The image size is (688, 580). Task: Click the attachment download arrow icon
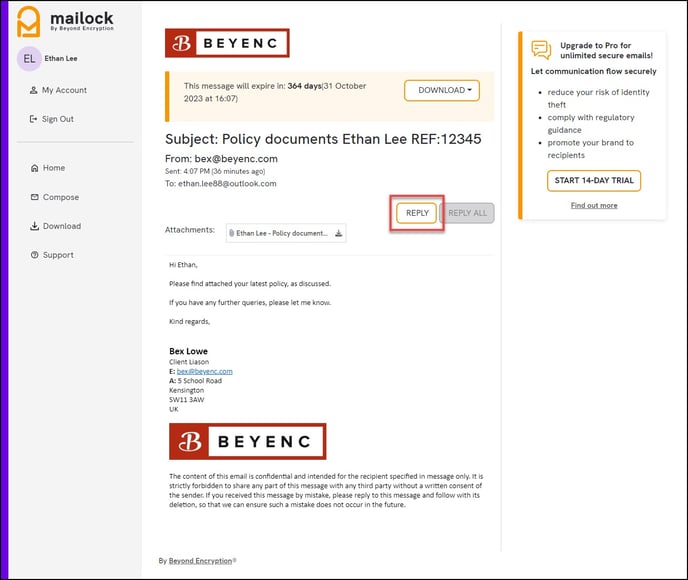[x=339, y=233]
